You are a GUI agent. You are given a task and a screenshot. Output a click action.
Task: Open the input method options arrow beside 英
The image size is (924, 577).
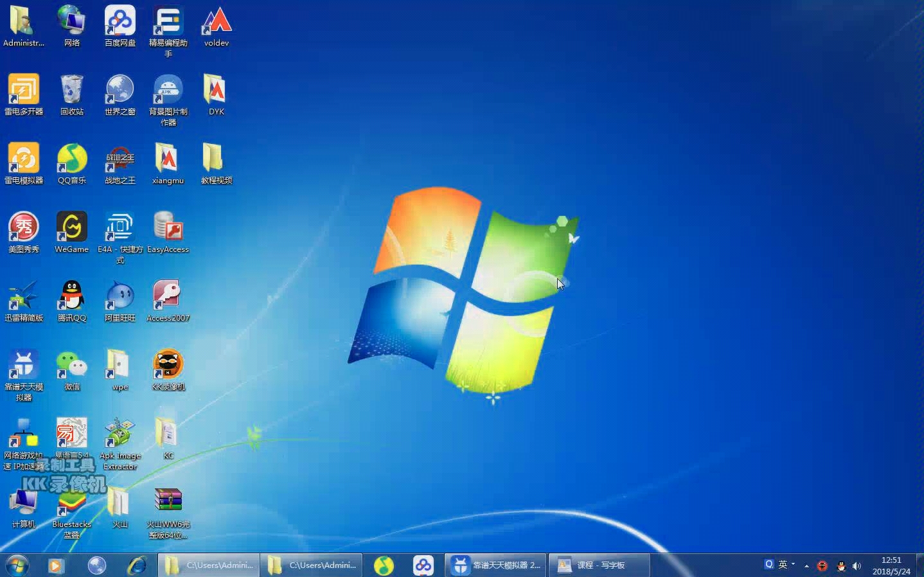tap(793, 564)
